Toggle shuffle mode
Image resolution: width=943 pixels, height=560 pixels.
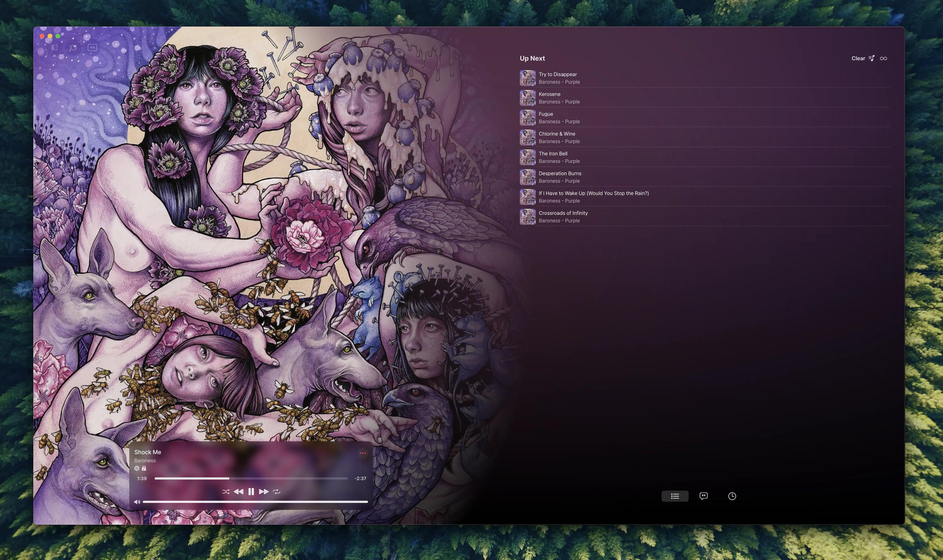click(226, 492)
